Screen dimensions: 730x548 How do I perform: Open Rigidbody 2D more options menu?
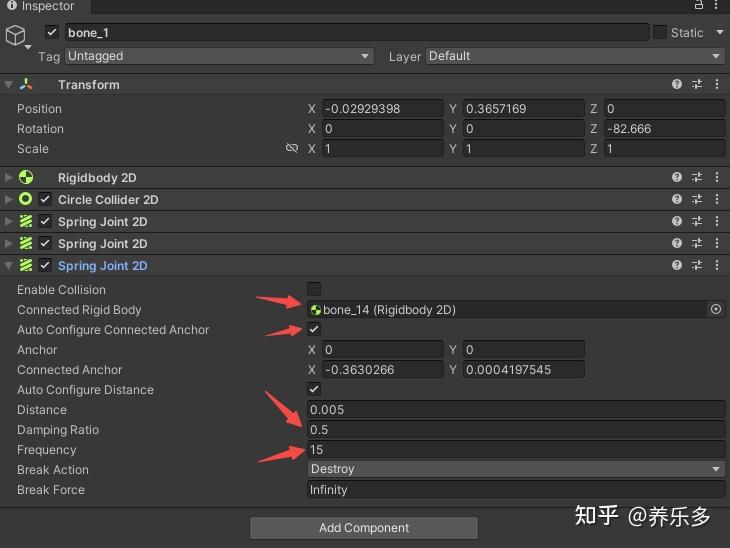[717, 177]
